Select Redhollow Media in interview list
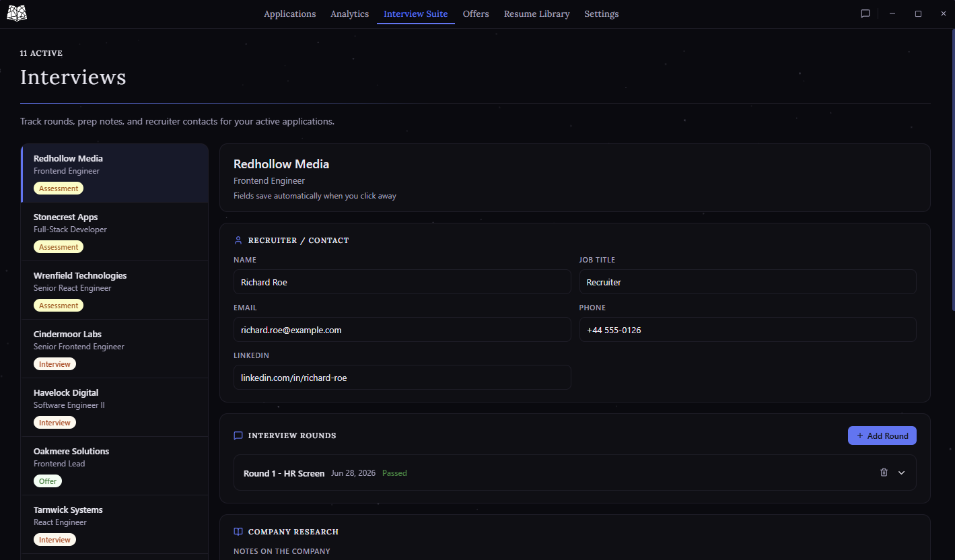The height and width of the screenshot is (560, 955). click(x=115, y=173)
